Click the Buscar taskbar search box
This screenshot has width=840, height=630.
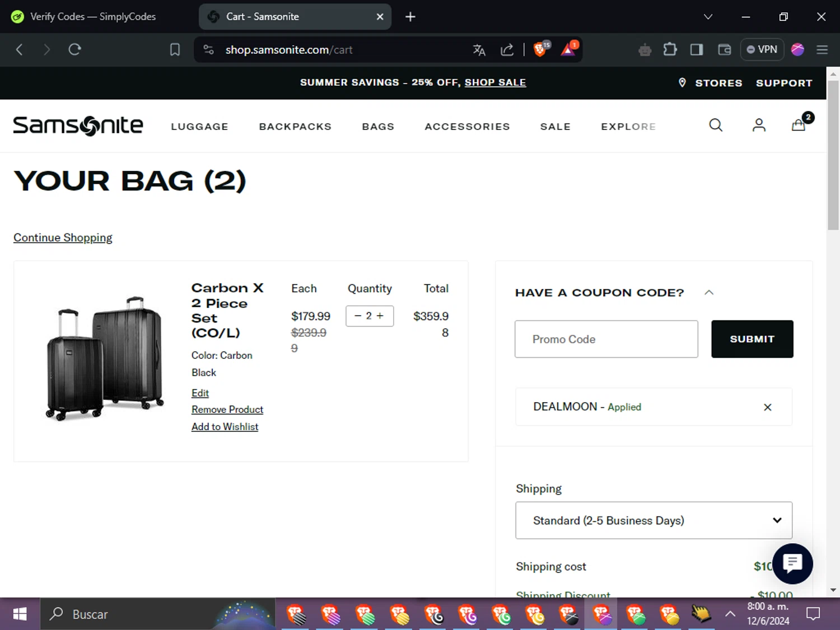pyautogui.click(x=158, y=614)
